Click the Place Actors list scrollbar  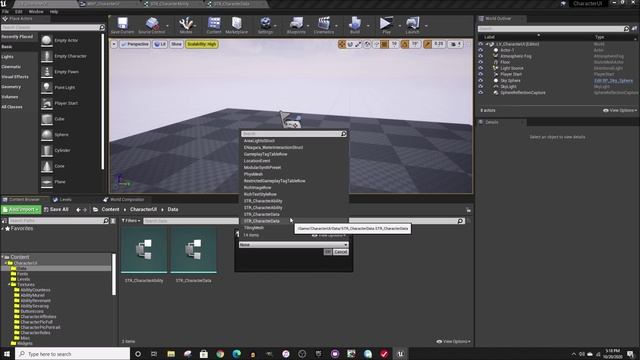(x=102, y=101)
